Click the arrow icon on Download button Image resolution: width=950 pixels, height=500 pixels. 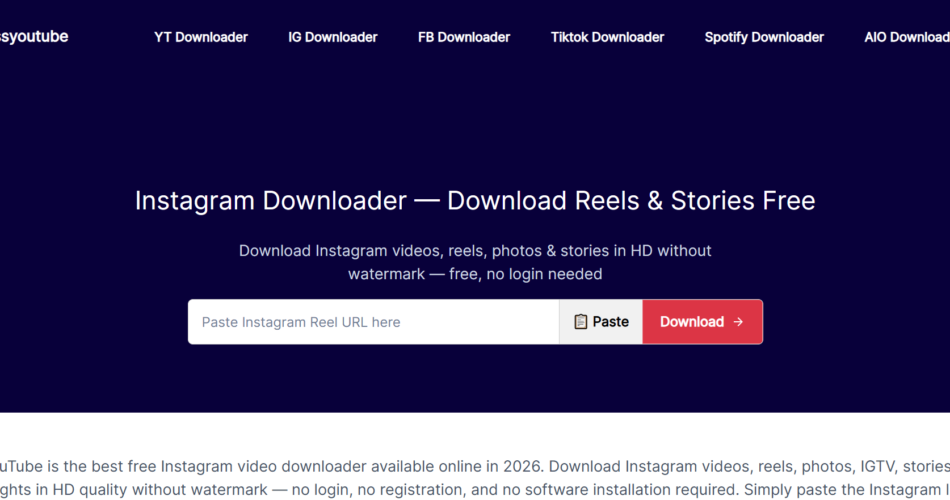[x=738, y=322]
